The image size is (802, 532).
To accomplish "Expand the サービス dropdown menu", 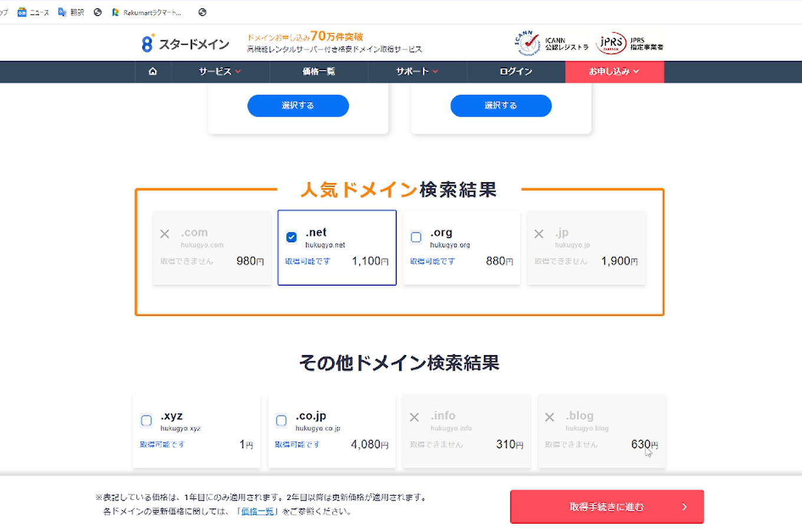I will (x=220, y=71).
